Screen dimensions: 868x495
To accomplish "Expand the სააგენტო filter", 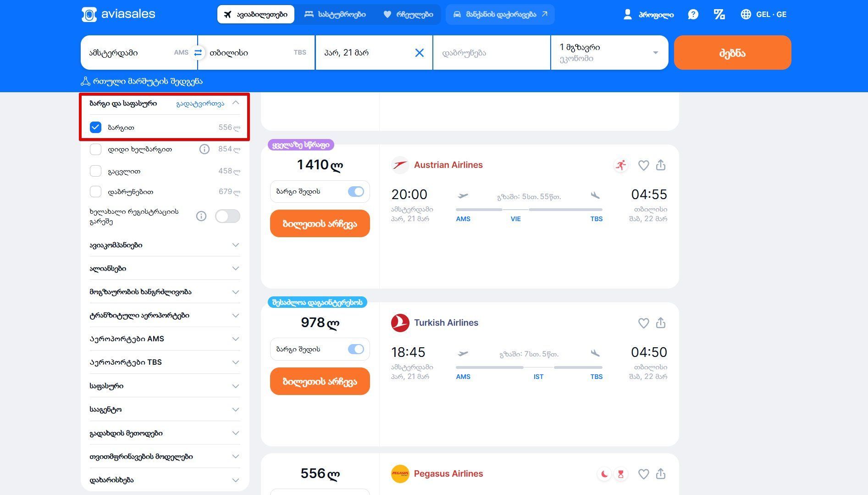I will click(165, 409).
